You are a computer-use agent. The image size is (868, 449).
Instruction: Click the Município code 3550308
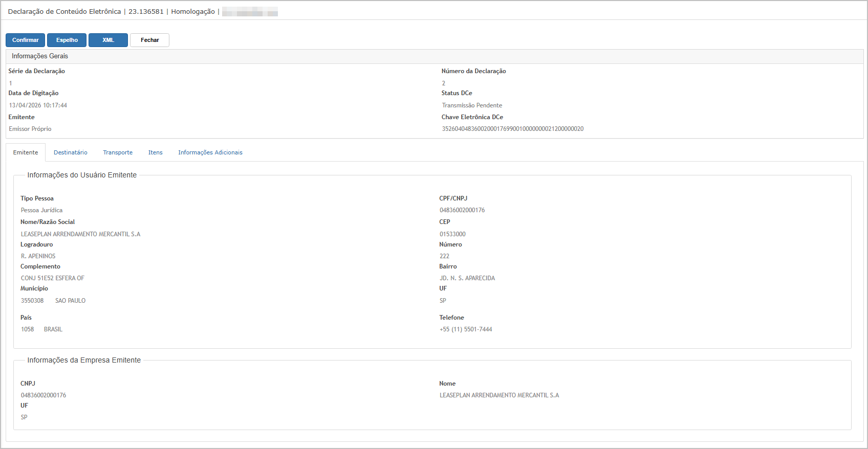coord(32,301)
